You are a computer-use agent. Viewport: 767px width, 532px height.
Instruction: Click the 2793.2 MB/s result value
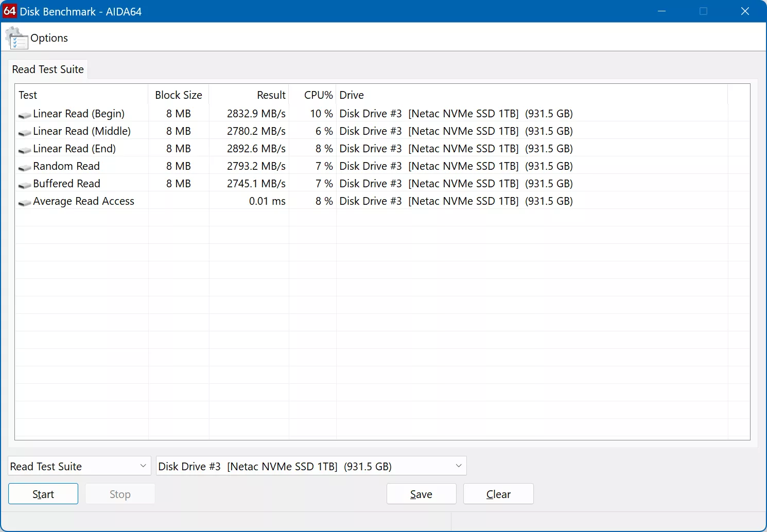pos(256,166)
